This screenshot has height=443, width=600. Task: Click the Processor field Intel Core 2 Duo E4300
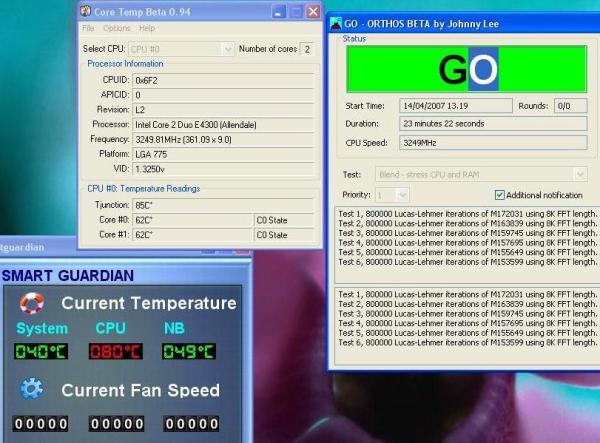223,125
